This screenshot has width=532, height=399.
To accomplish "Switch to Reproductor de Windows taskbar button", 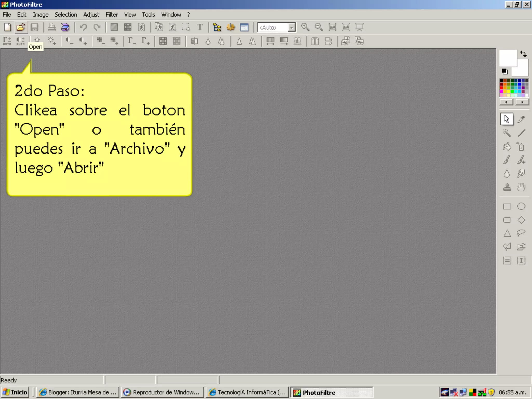I will click(x=162, y=392).
